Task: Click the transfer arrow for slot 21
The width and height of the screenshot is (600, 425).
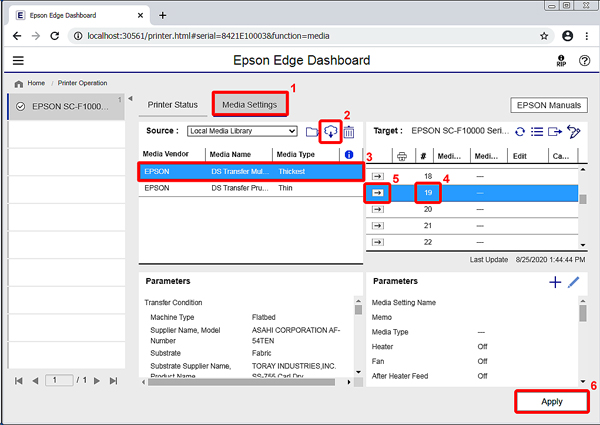Action: [378, 226]
